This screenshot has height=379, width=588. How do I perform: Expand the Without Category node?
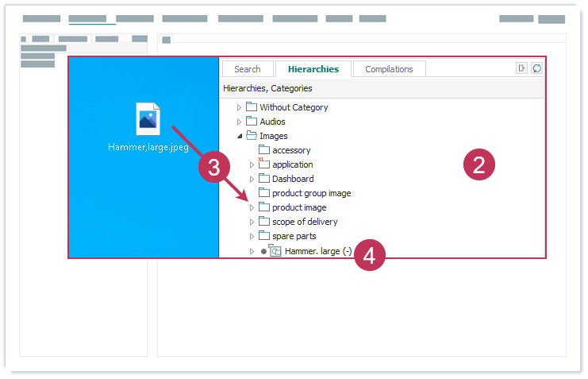240,107
